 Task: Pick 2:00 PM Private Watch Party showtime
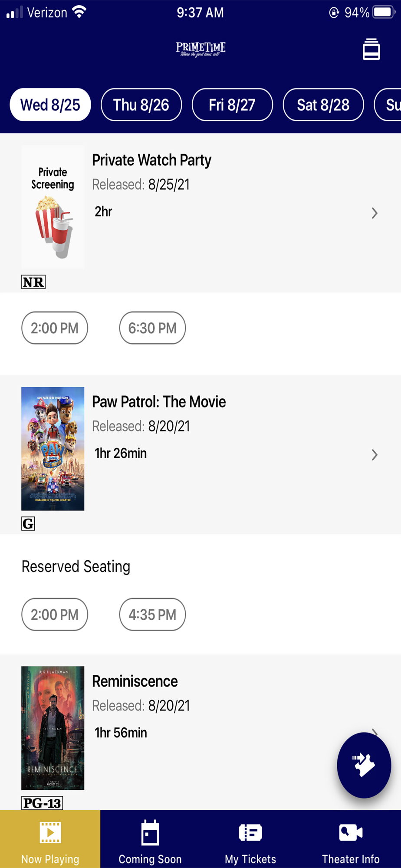(x=55, y=328)
